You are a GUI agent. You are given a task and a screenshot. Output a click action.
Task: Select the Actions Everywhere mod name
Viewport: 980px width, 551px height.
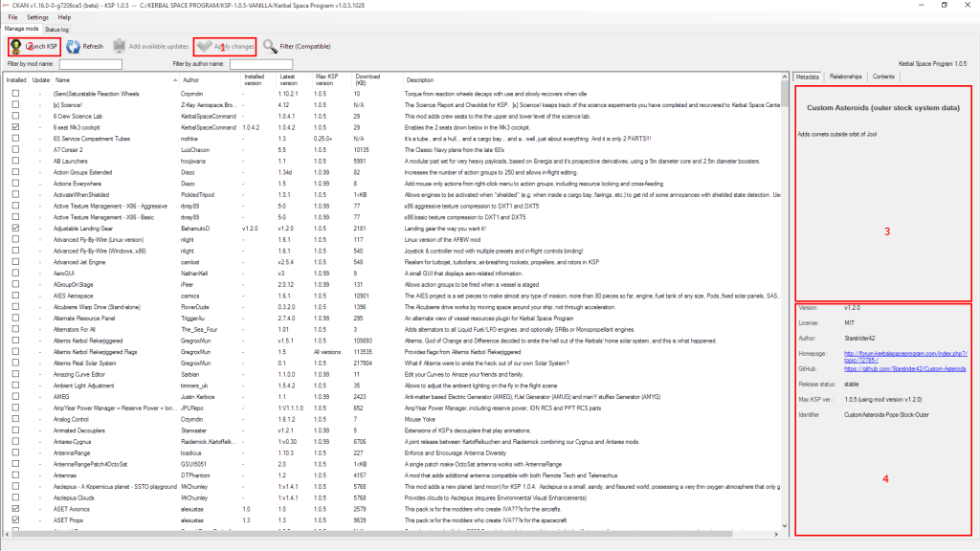pos(77,184)
